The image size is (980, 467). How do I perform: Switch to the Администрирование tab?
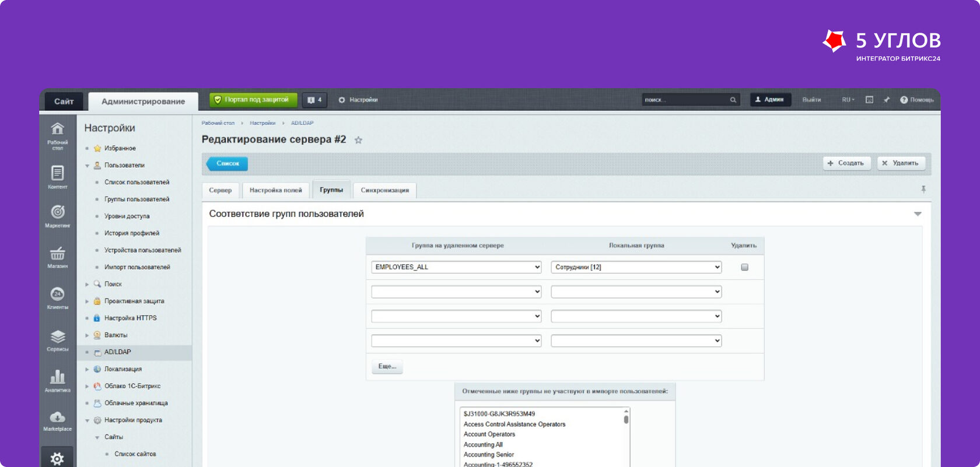(143, 101)
